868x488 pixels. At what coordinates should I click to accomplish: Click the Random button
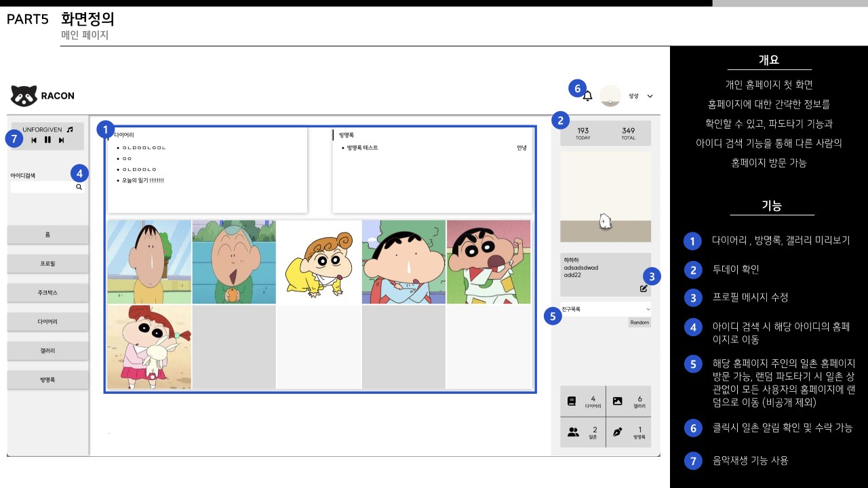pos(639,323)
